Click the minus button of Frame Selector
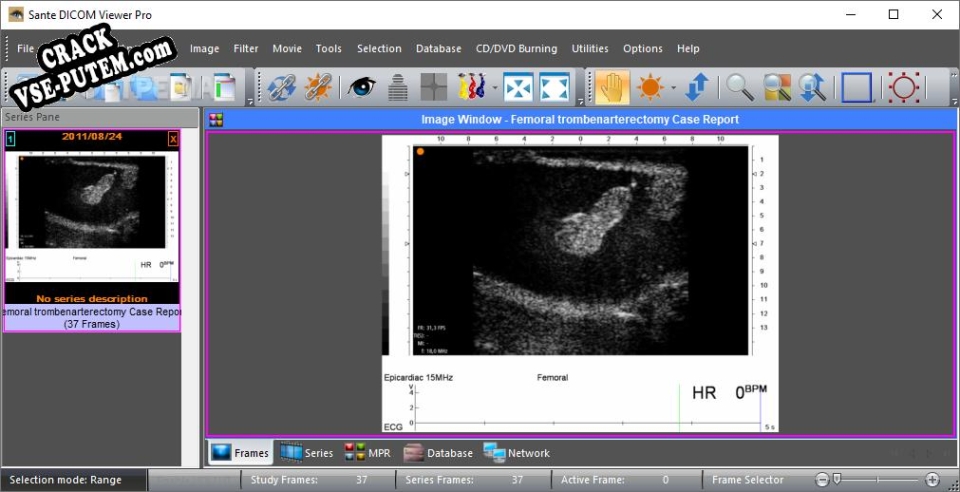This screenshot has height=492, width=960. click(823, 480)
